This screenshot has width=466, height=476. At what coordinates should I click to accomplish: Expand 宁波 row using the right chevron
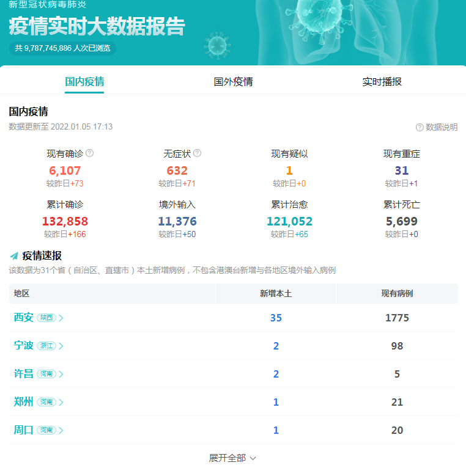coord(61,346)
